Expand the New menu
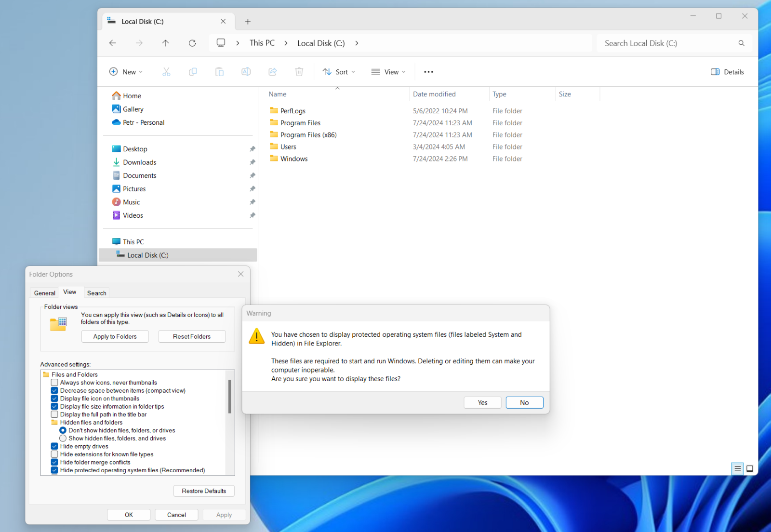771x532 pixels. [x=126, y=71]
